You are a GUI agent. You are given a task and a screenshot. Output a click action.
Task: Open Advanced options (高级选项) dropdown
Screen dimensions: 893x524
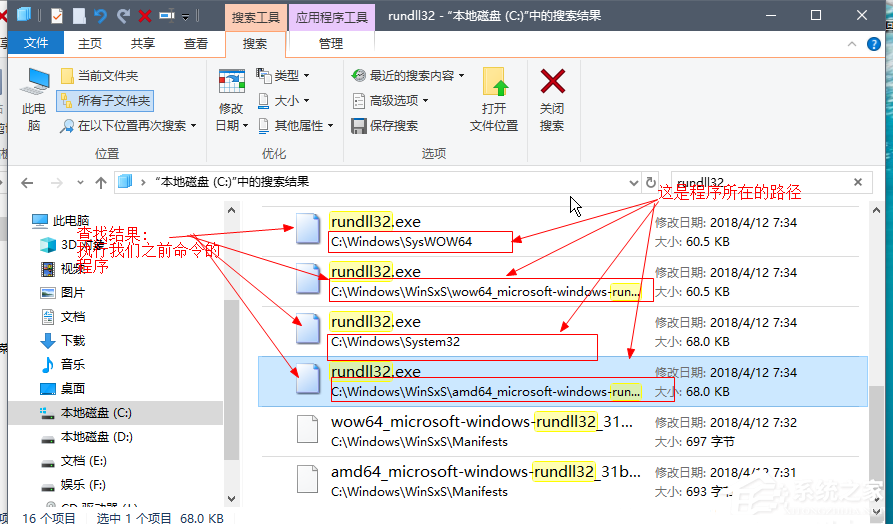pos(390,100)
